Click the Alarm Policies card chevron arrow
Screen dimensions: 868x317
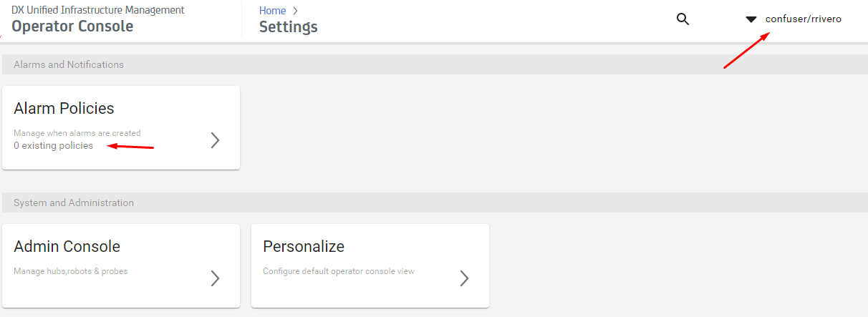[215, 140]
